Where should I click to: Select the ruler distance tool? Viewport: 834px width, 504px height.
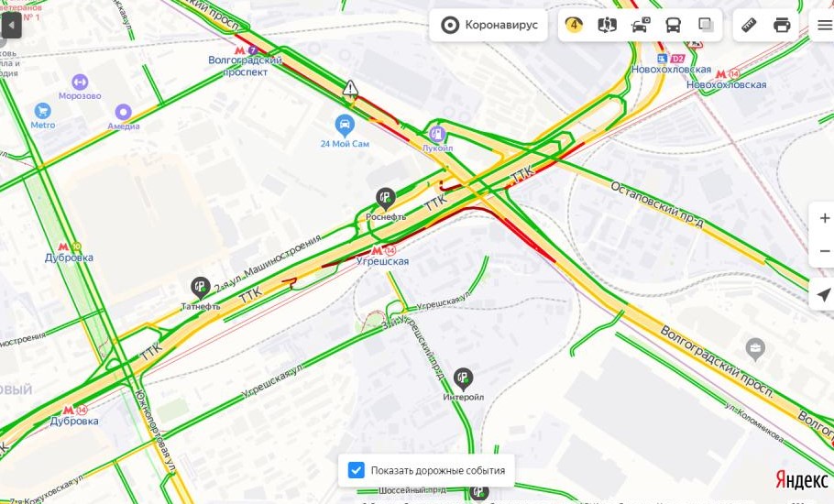pos(749,25)
